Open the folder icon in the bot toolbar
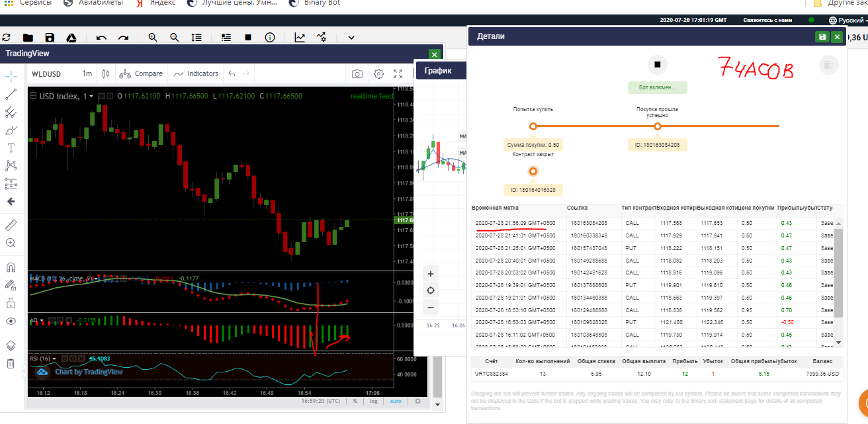This screenshot has height=424, width=868. [x=28, y=38]
